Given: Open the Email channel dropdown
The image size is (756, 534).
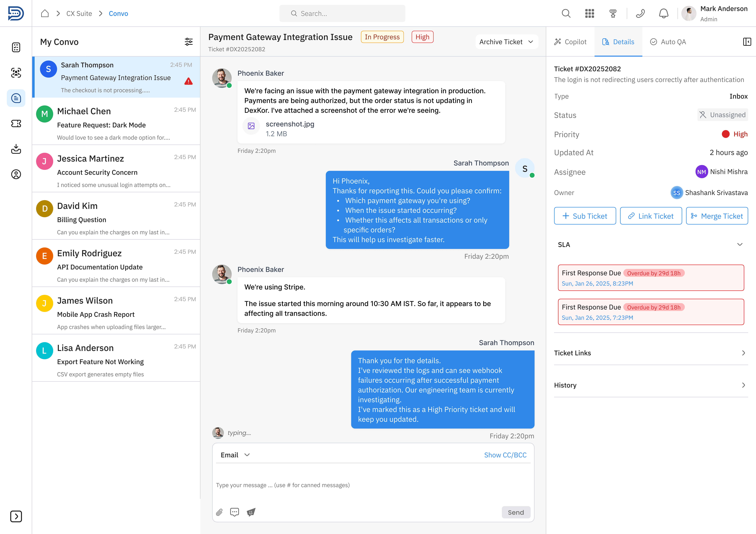Looking at the screenshot, I should pos(235,455).
